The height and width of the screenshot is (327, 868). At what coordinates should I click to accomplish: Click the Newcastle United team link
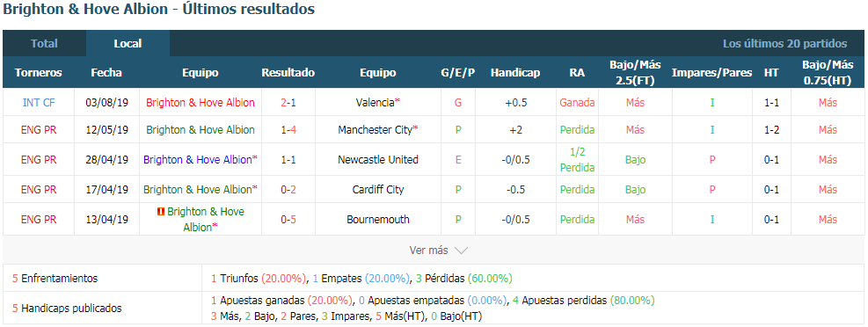pyautogui.click(x=378, y=160)
